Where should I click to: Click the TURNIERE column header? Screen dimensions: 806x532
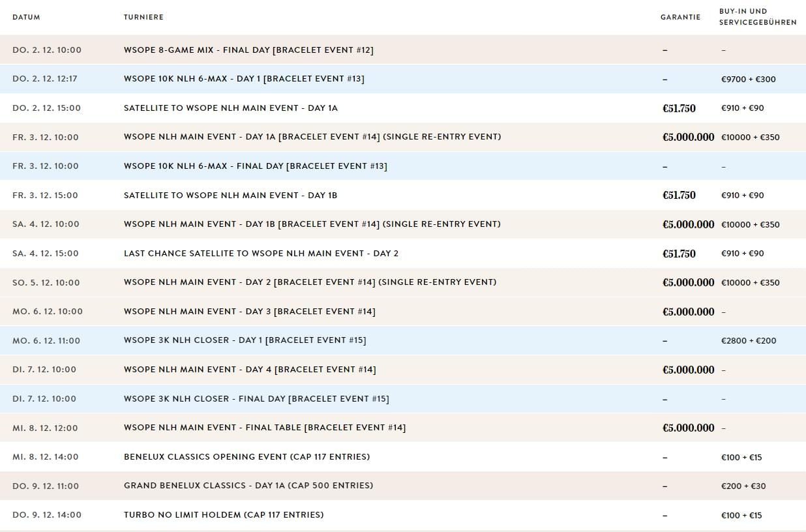click(143, 17)
